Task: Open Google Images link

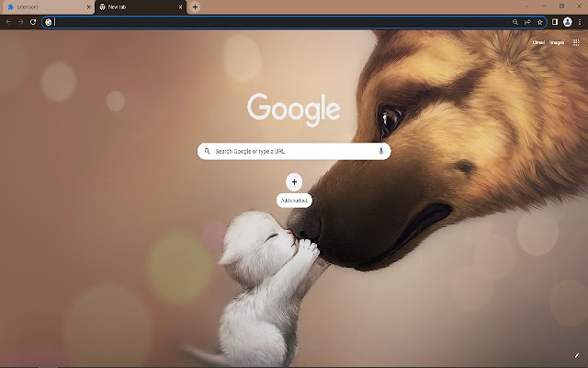Action: pos(557,42)
